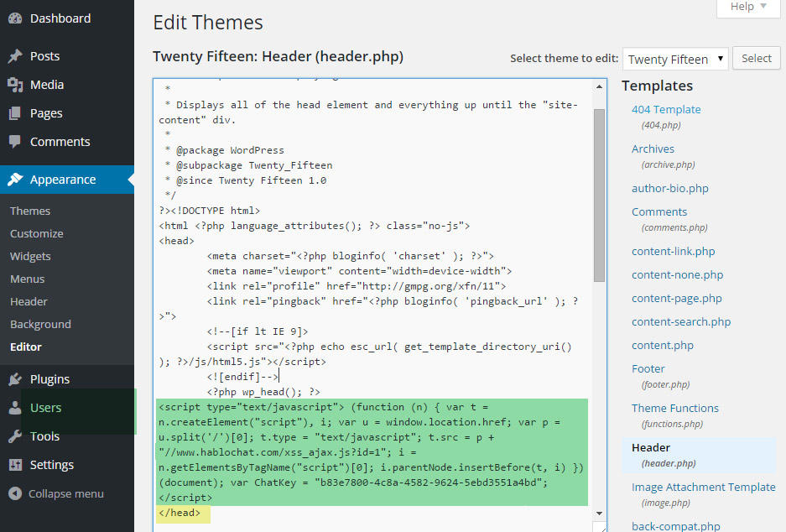Open the Themes submenu item
The width and height of the screenshot is (786, 532).
[30, 211]
